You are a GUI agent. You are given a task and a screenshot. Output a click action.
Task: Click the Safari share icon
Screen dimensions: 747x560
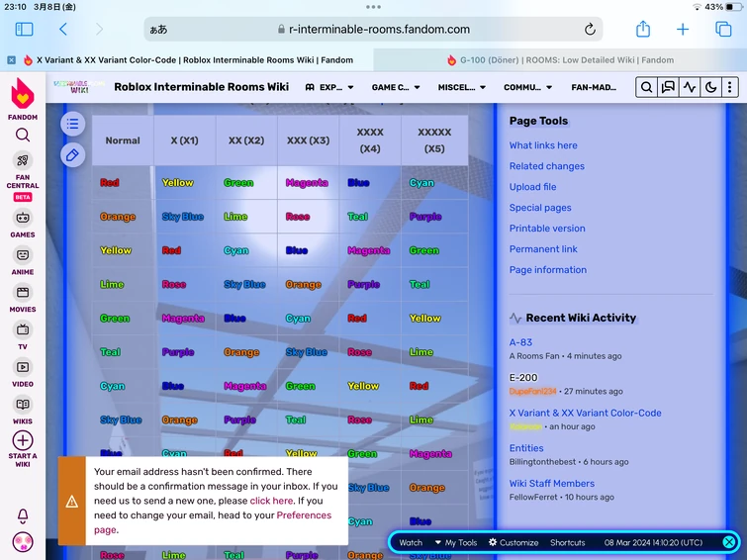click(643, 29)
